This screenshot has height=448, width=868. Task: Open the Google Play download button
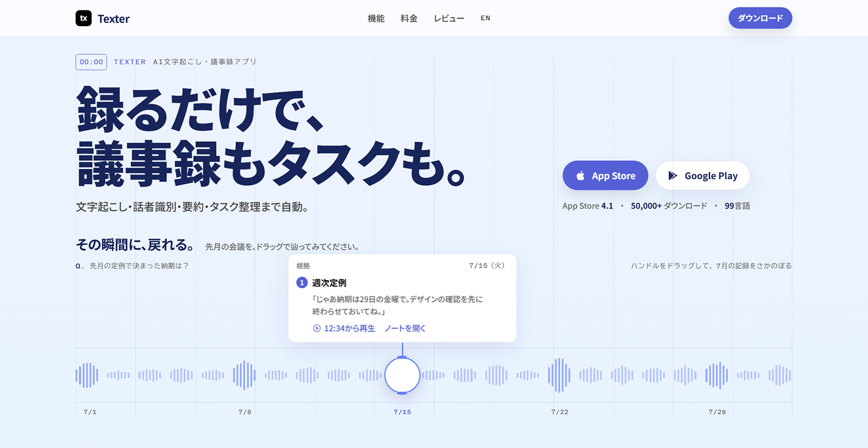(x=703, y=175)
